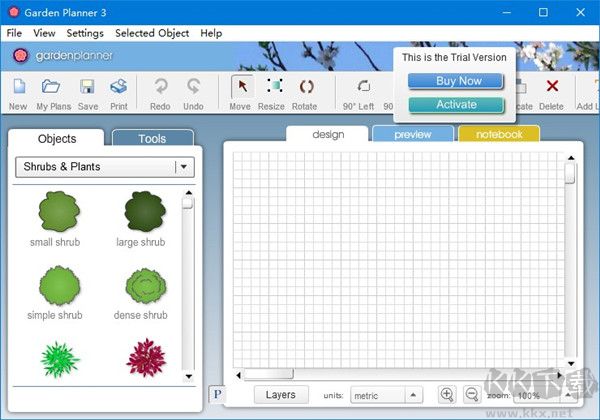Open the Shrubs & Plants category dropdown
Image resolution: width=600 pixels, height=420 pixels.
(x=105, y=167)
